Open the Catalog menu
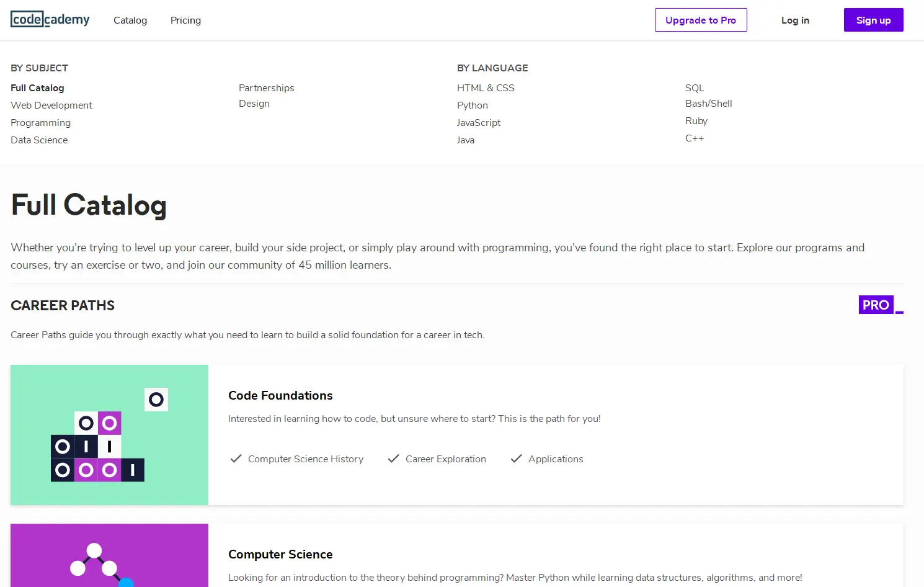Screen dimensions: 924x587 click(130, 20)
